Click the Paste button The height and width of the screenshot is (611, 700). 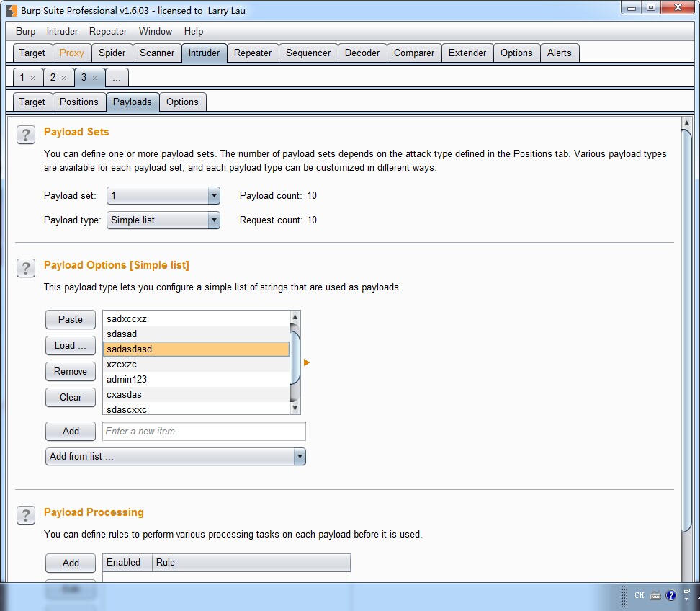click(71, 319)
